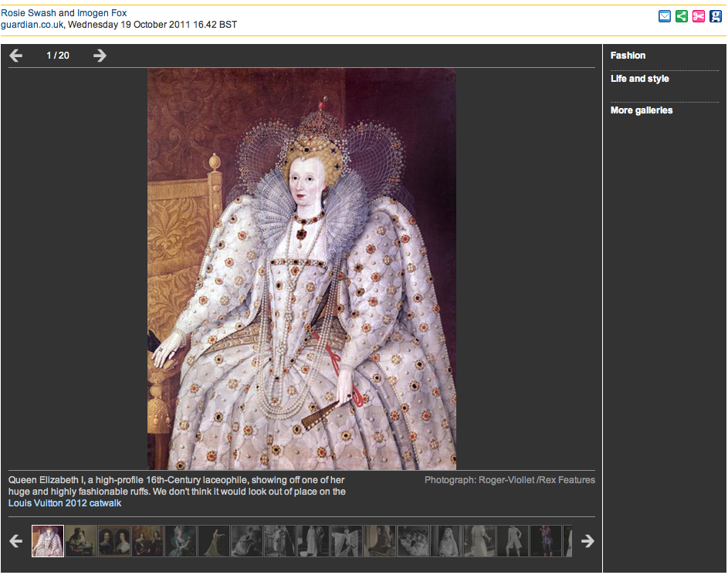This screenshot has height=575, width=728.
Task: Open the fifteenth thumbnail, figure in white shorts
Action: coord(513,541)
